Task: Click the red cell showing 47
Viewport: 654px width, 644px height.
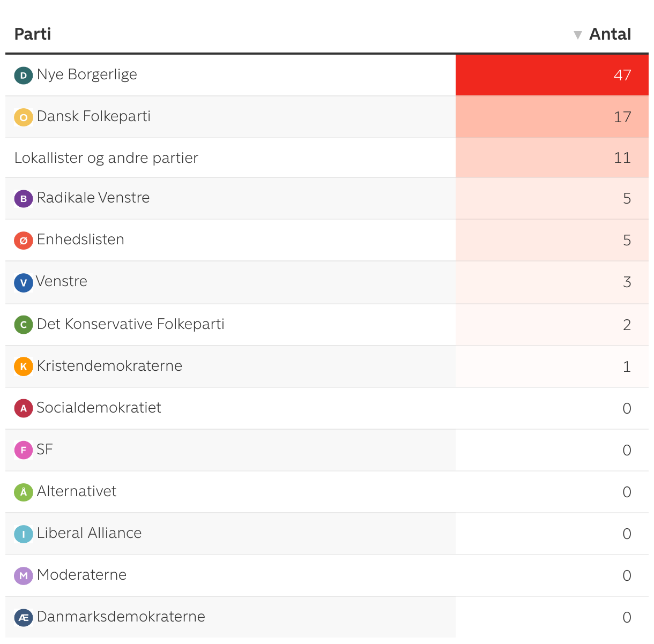Action: click(552, 75)
